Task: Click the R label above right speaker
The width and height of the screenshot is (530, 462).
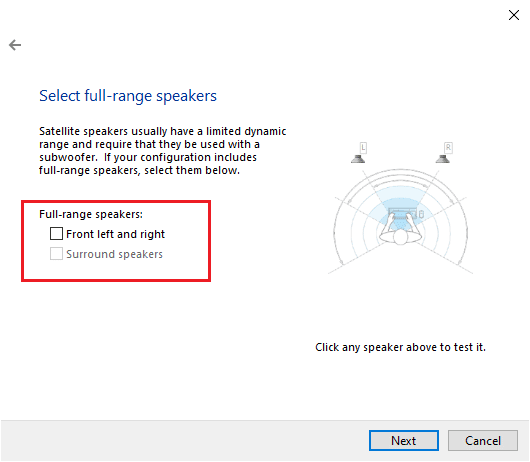Action: click(x=448, y=147)
